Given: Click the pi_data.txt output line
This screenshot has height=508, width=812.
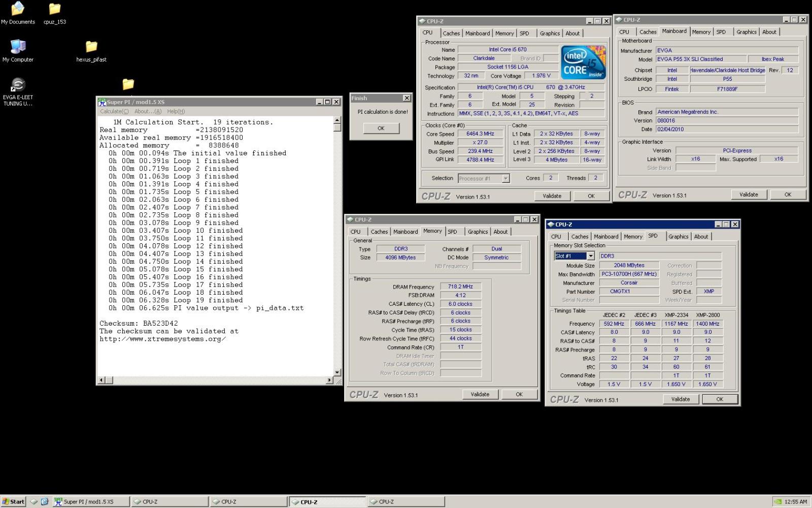Looking at the screenshot, I should click(x=206, y=308).
